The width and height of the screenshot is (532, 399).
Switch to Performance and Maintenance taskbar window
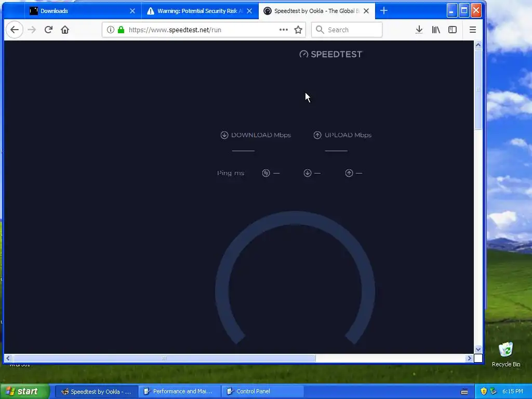(x=180, y=392)
